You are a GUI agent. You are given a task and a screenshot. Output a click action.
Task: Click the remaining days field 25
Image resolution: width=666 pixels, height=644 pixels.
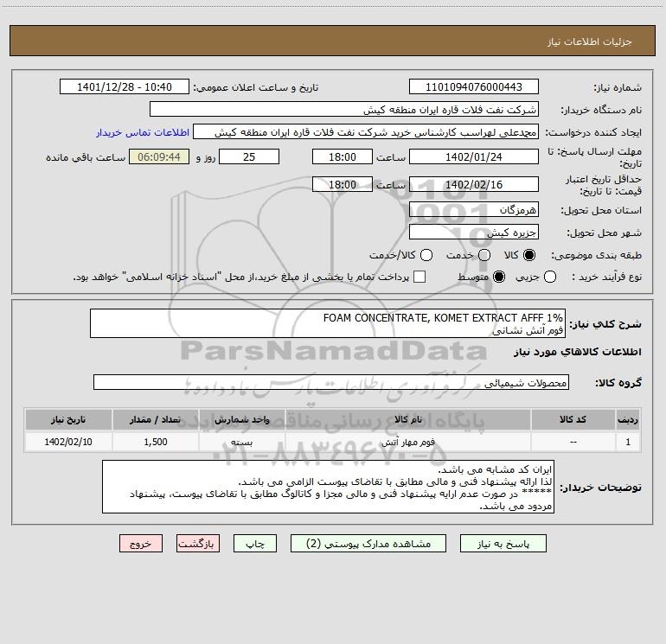249,156
